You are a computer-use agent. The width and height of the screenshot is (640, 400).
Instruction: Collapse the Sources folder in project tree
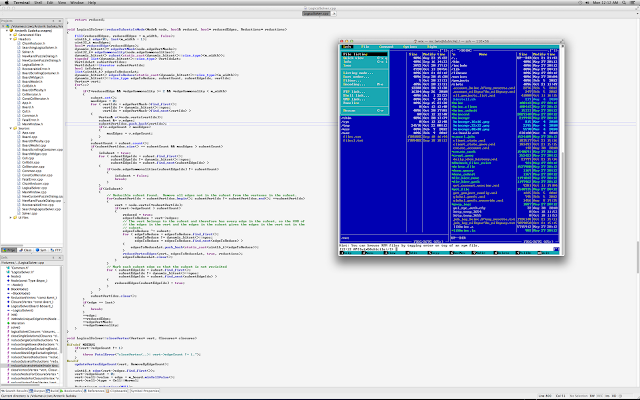point(11,128)
